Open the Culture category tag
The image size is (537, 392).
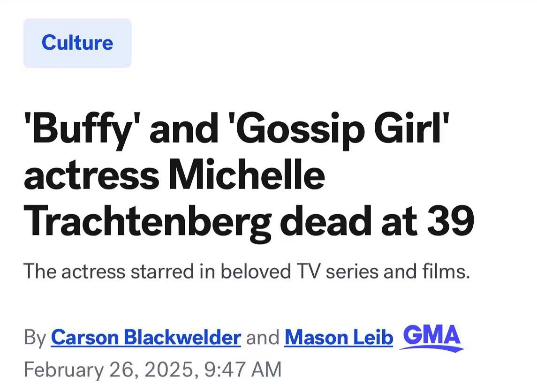[x=77, y=43]
